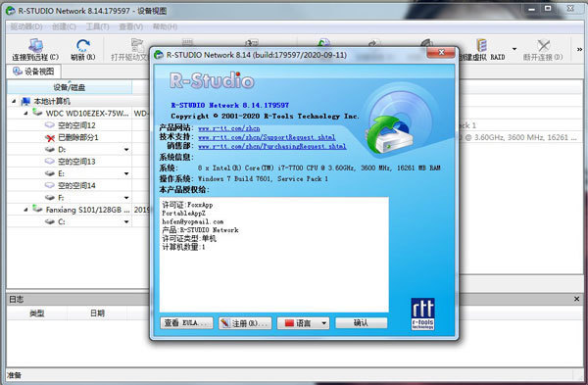Select the WDC WD10EZEX-75W drive
Screen dimensions: 588x385
(87, 114)
